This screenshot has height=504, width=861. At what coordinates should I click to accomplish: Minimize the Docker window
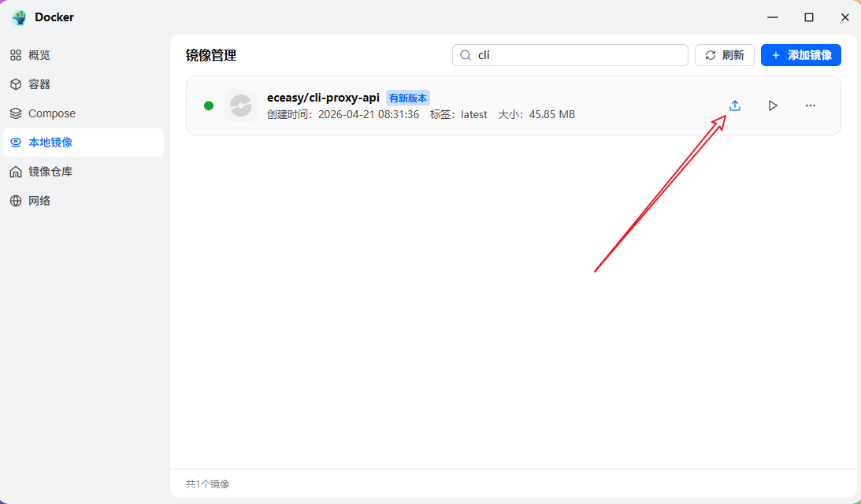(773, 17)
